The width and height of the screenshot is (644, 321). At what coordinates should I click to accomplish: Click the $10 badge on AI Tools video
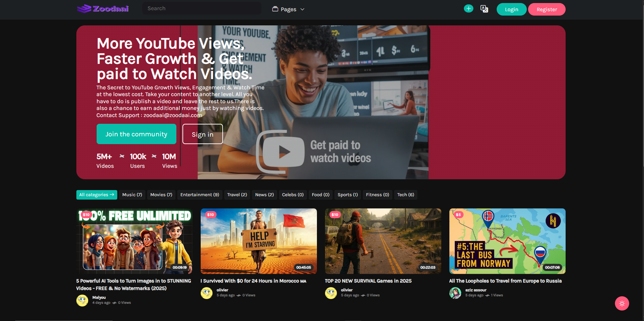[x=86, y=214]
